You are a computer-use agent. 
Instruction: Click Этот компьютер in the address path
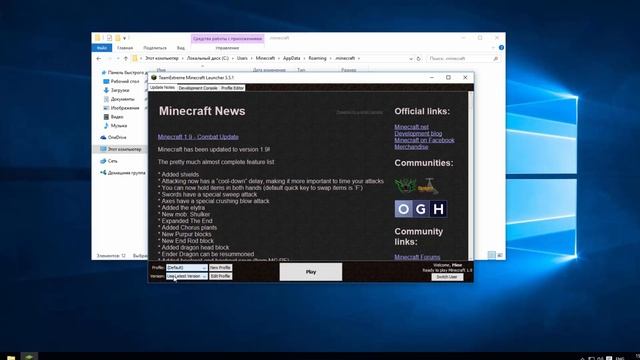(x=162, y=58)
